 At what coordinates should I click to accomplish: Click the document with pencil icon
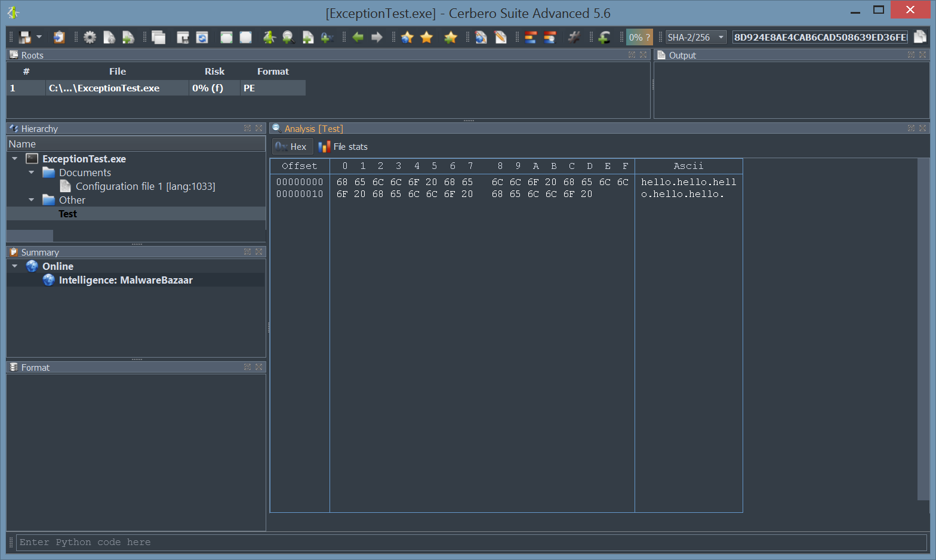pyautogui.click(x=500, y=37)
